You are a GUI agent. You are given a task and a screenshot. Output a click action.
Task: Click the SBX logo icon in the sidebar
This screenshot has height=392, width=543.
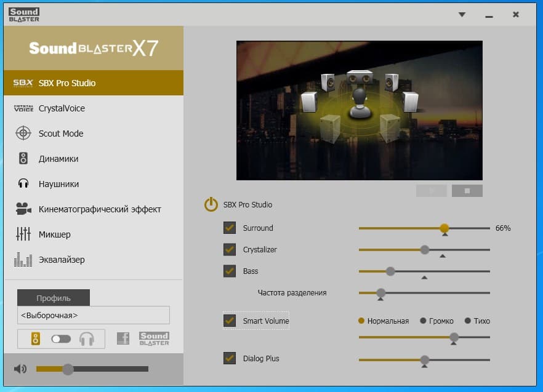23,83
